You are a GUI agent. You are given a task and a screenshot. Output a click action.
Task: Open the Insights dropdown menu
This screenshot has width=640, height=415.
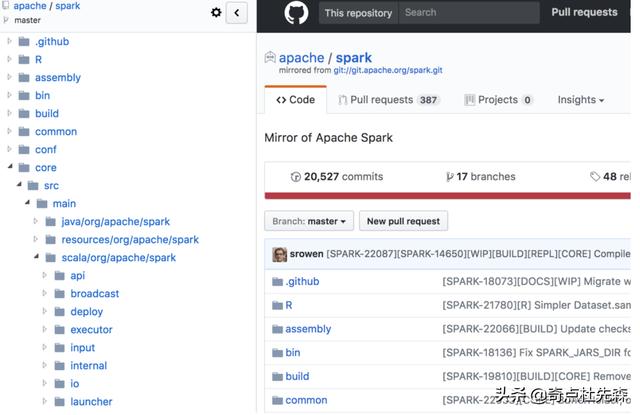[x=580, y=100]
